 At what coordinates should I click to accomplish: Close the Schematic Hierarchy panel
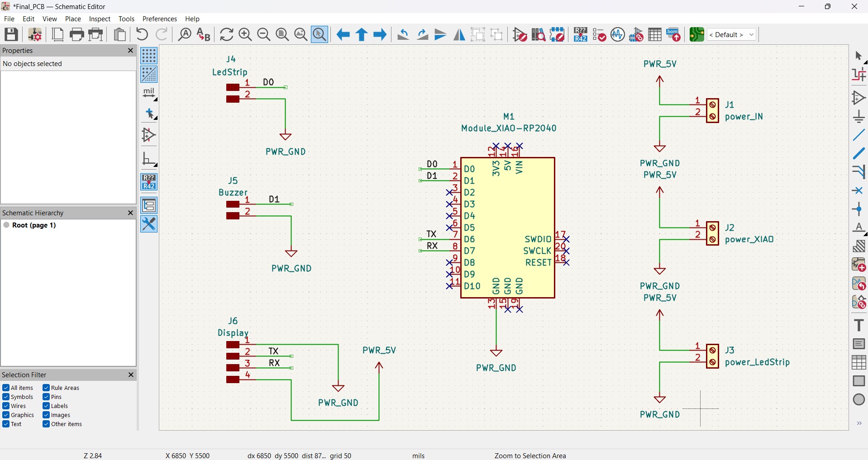coord(130,213)
